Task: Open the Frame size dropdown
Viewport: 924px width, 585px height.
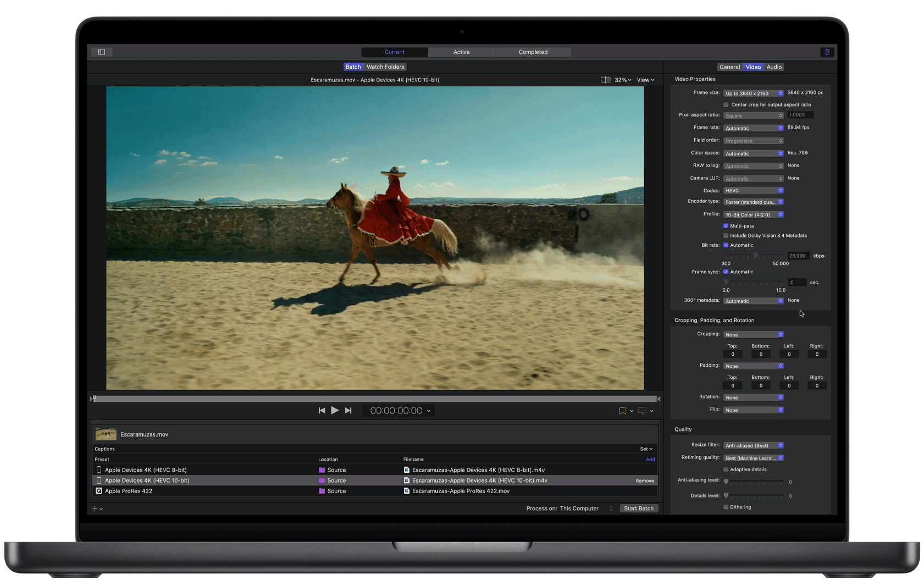Action: 753,93
